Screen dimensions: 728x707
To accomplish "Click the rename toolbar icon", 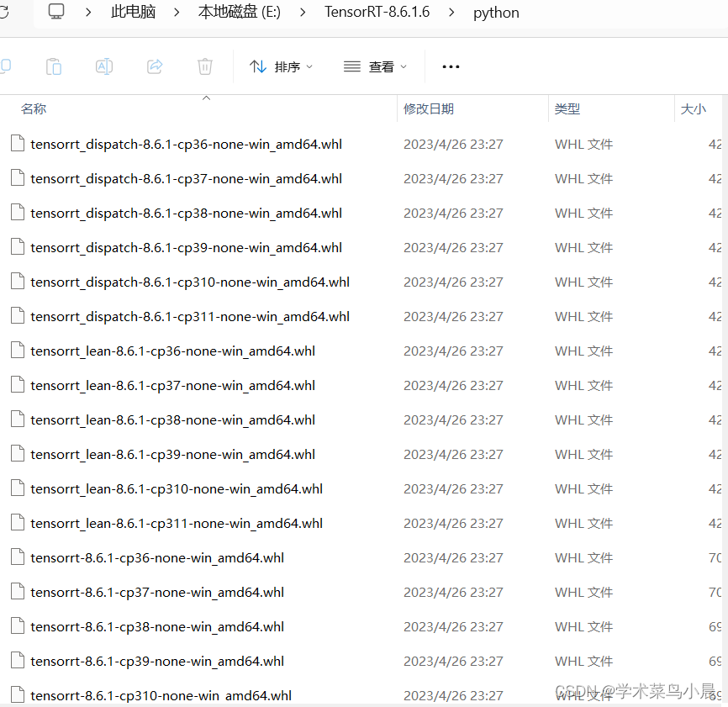I will 104,66.
